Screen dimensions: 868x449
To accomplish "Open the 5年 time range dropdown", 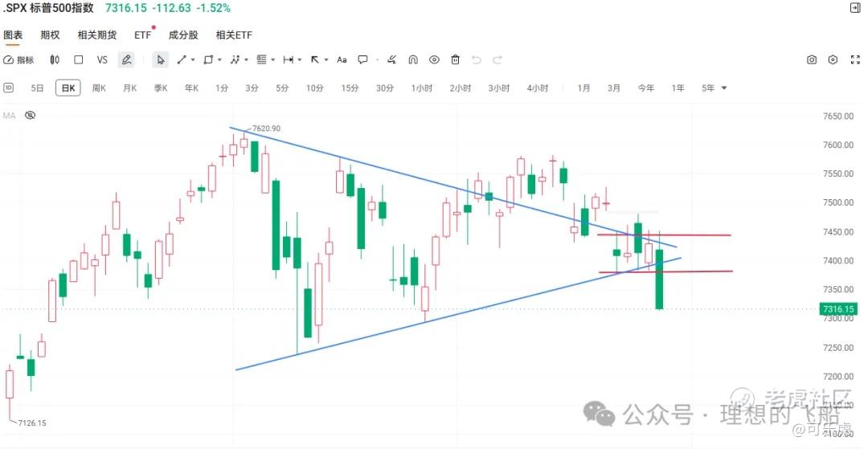I will pyautogui.click(x=714, y=88).
